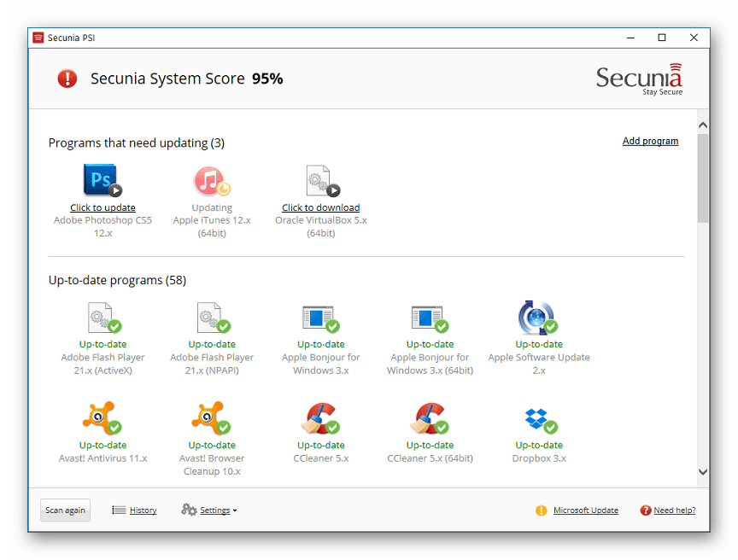Image resolution: width=738 pixels, height=560 pixels.
Task: Click the 'Click to update' Photoshop link
Action: tap(102, 207)
